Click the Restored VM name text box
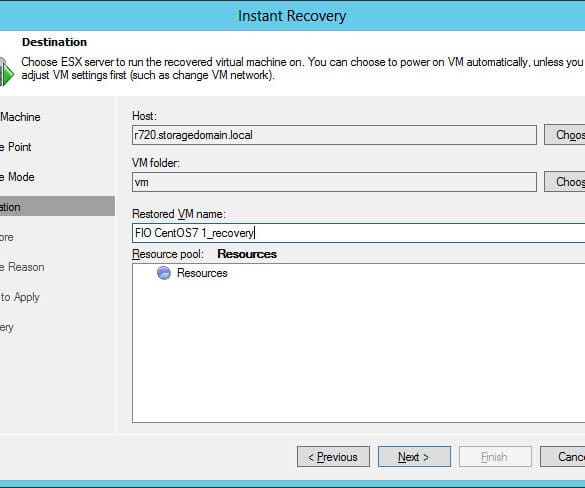585x488 pixels. (359, 233)
